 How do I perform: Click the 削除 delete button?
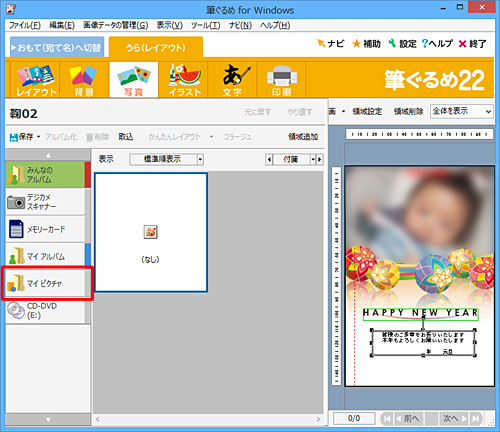click(98, 137)
